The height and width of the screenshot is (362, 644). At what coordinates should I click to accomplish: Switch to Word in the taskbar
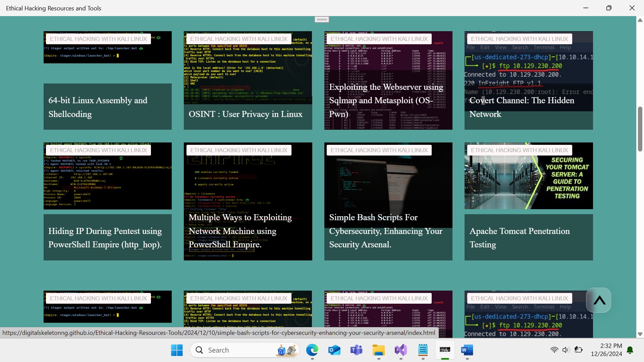pos(467,350)
